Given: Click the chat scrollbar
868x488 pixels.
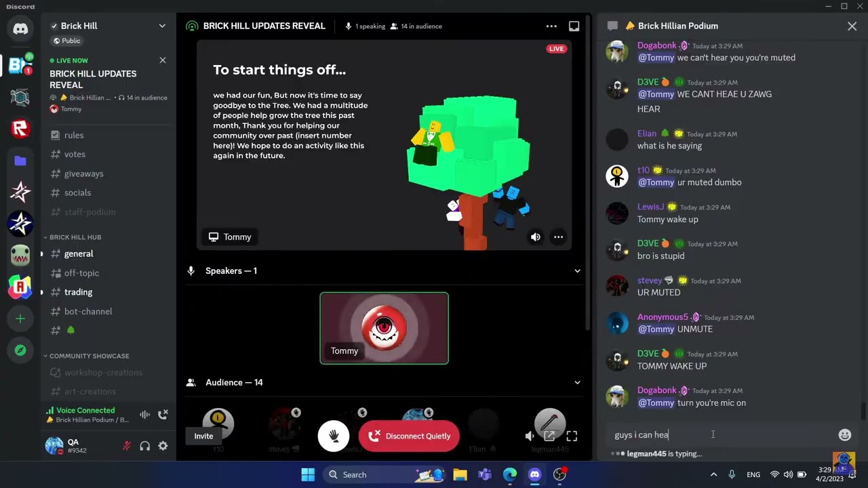Looking at the screenshot, I should [863, 411].
